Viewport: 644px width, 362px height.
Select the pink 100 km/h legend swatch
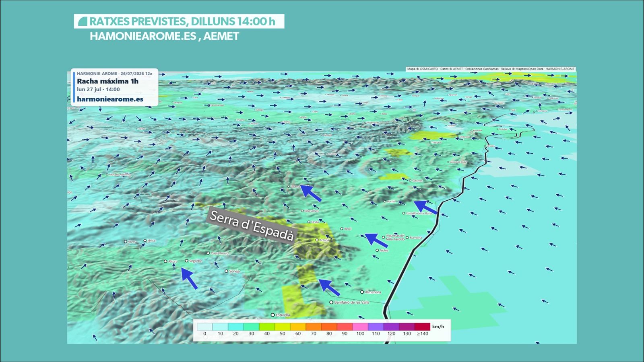coord(360,327)
